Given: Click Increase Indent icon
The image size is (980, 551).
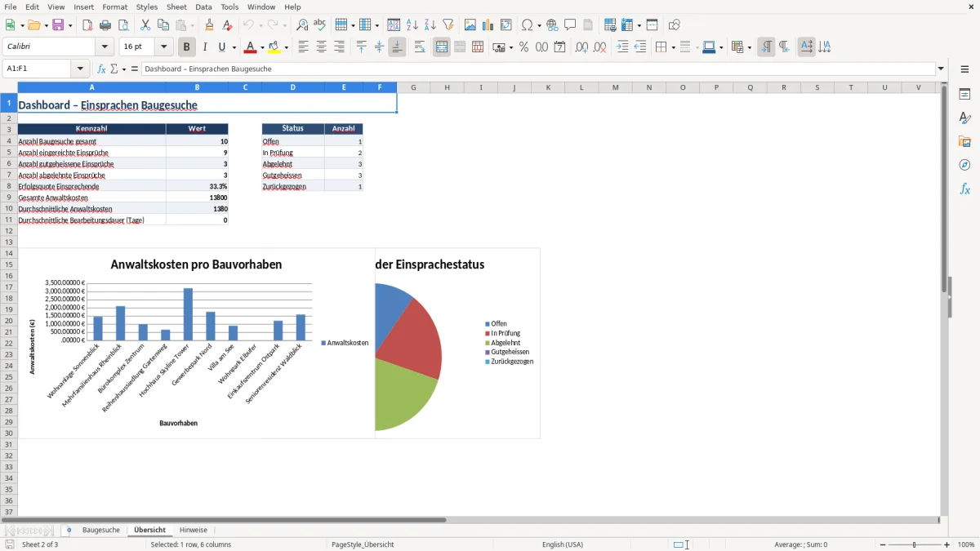Looking at the screenshot, I should click(622, 47).
